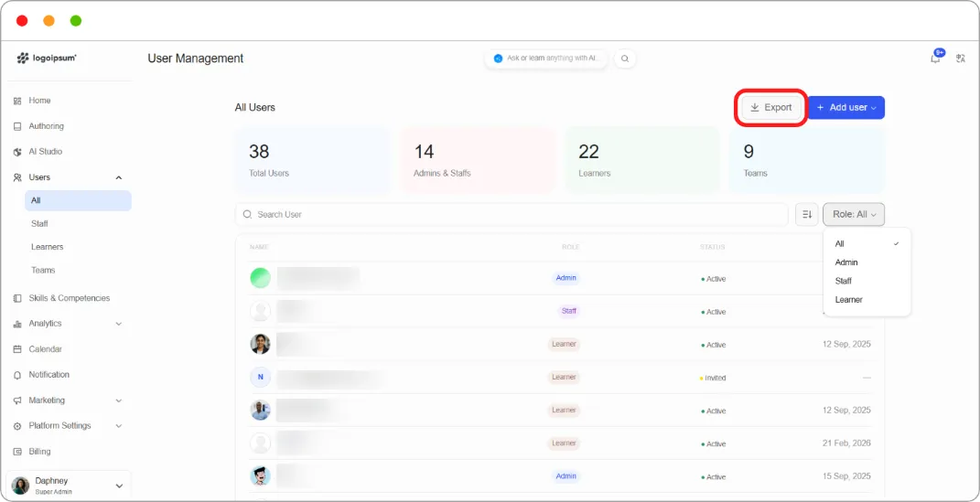Open the language translate icon
Viewport: 980px width, 502px height.
click(x=961, y=59)
